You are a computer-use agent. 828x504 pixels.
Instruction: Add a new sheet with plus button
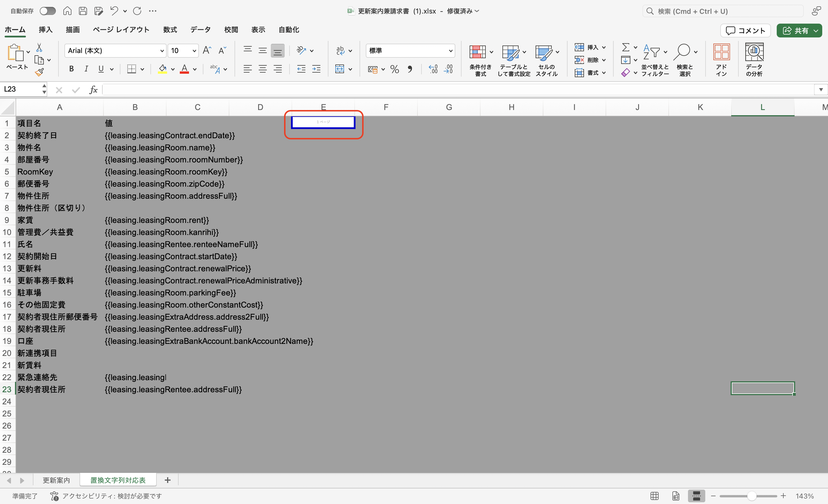168,480
